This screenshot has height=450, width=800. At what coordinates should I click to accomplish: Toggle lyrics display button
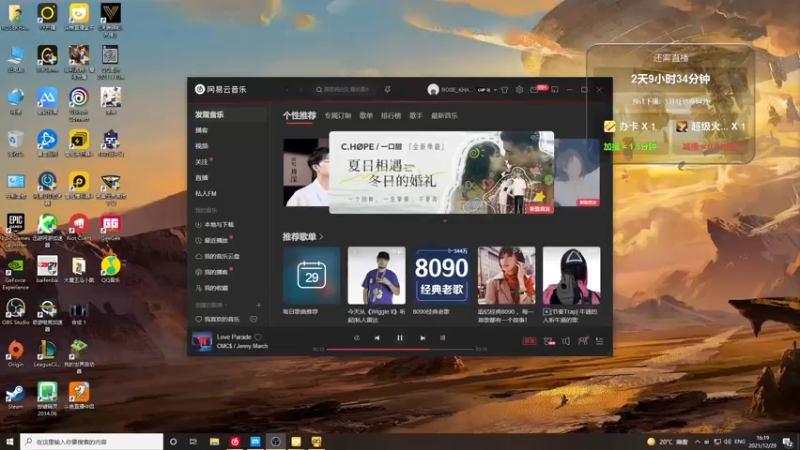[x=442, y=338]
